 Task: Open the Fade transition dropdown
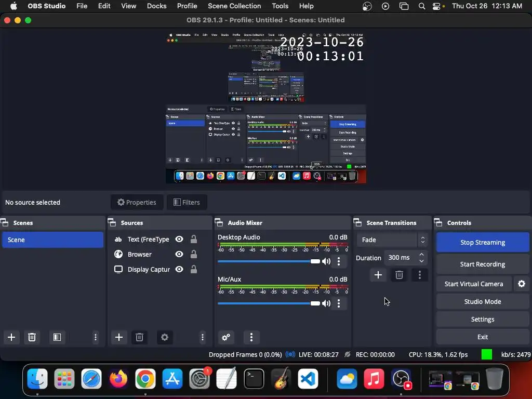click(x=392, y=240)
